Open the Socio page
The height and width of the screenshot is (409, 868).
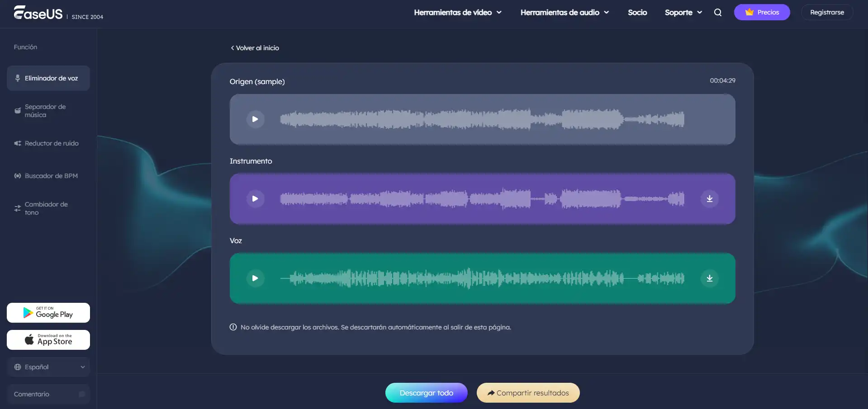click(x=637, y=12)
